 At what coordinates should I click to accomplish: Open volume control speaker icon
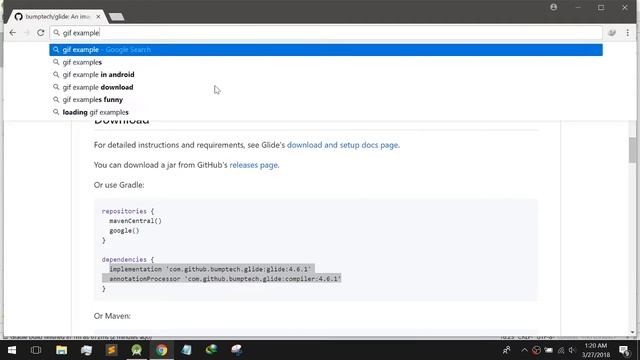click(572, 350)
